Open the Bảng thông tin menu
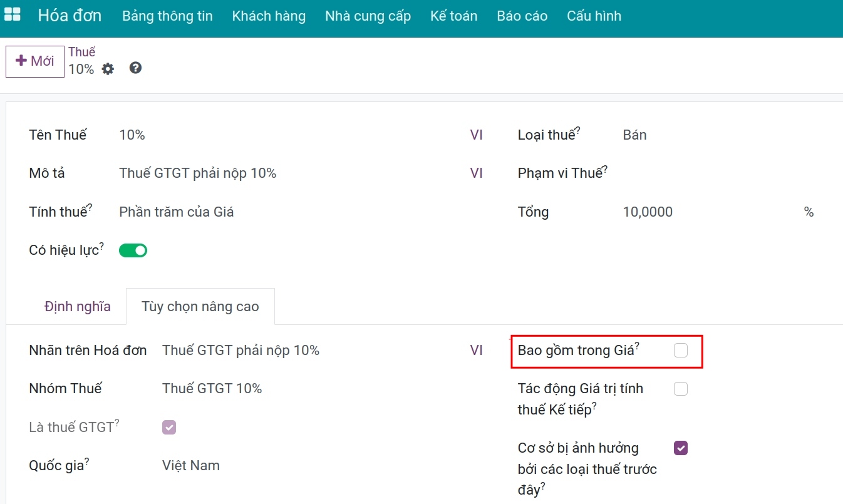This screenshot has height=504, width=843. (167, 16)
